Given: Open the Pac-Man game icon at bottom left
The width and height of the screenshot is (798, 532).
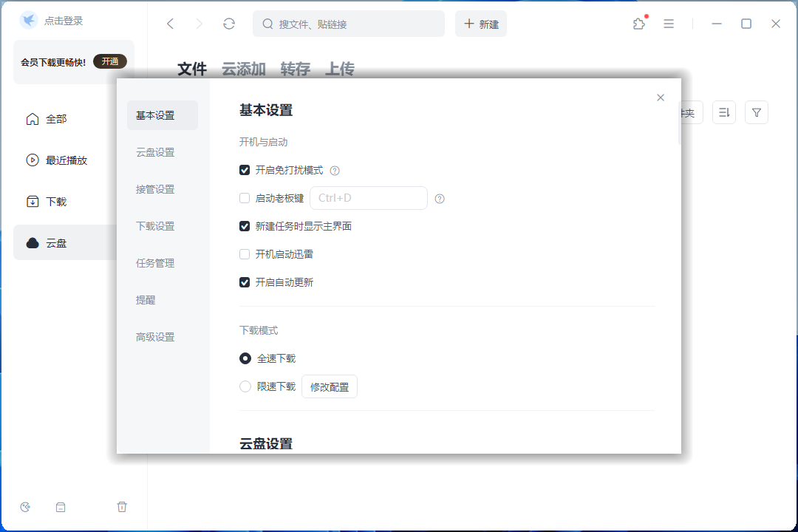Looking at the screenshot, I should 25,507.
